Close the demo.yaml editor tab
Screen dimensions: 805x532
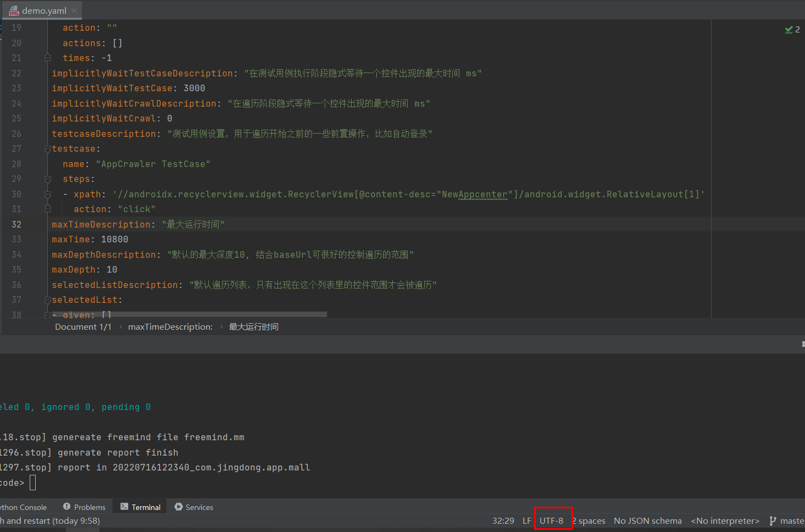tap(74, 10)
